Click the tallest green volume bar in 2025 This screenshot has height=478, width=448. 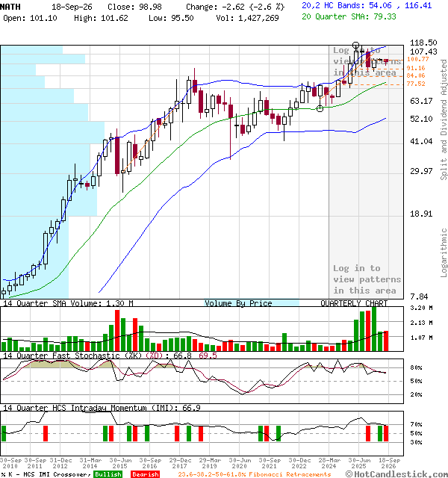374,329
